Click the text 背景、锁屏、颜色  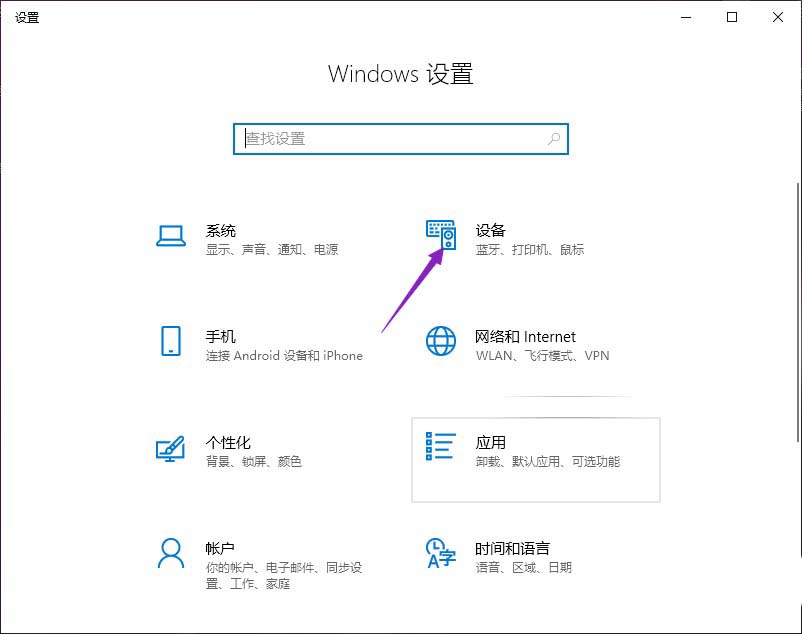point(254,462)
